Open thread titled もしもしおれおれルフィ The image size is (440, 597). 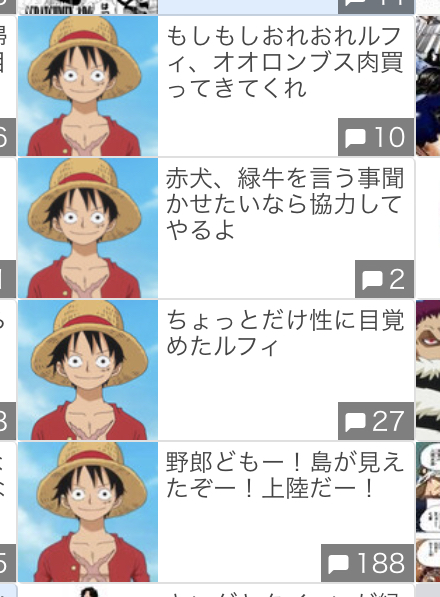[x=284, y=62]
